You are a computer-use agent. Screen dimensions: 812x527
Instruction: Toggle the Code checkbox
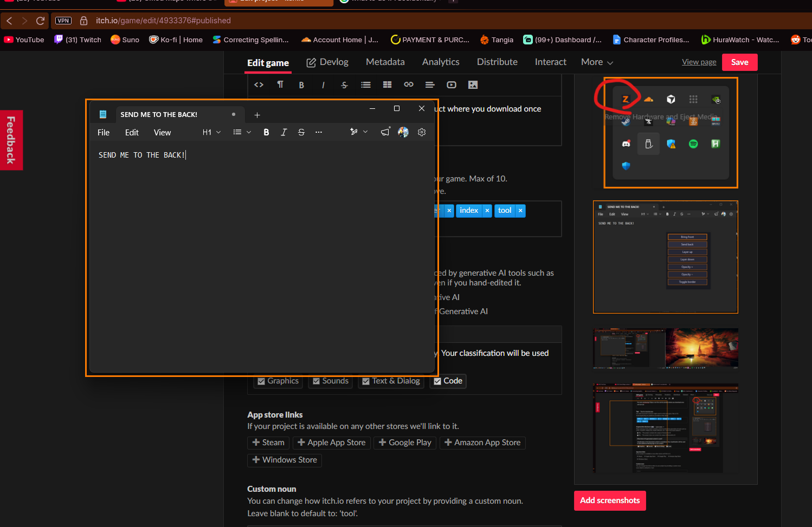pos(437,381)
